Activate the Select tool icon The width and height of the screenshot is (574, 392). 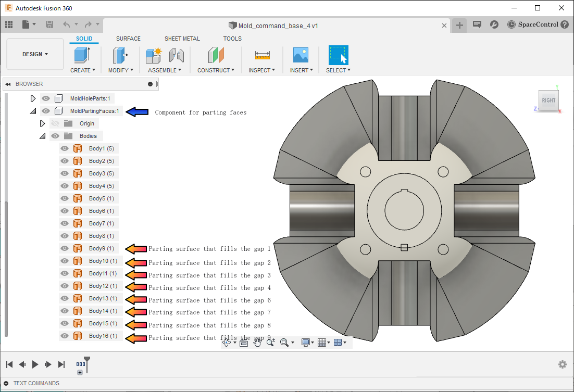coord(338,55)
